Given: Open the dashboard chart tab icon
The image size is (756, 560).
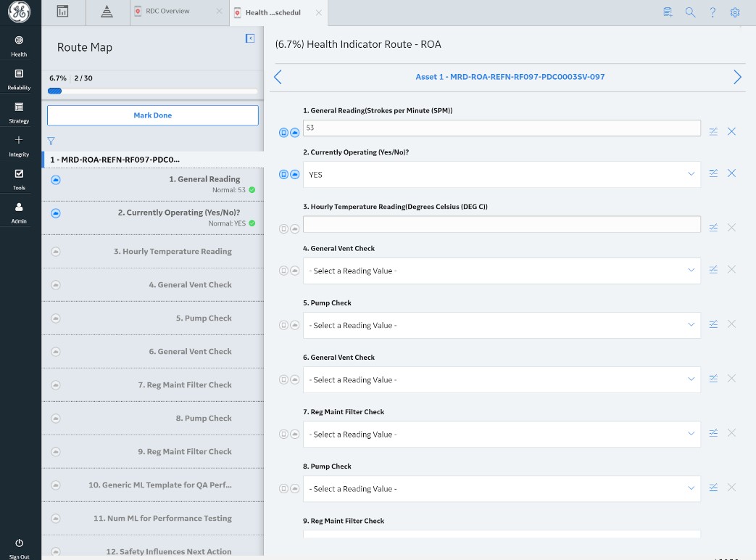Looking at the screenshot, I should 62,12.
